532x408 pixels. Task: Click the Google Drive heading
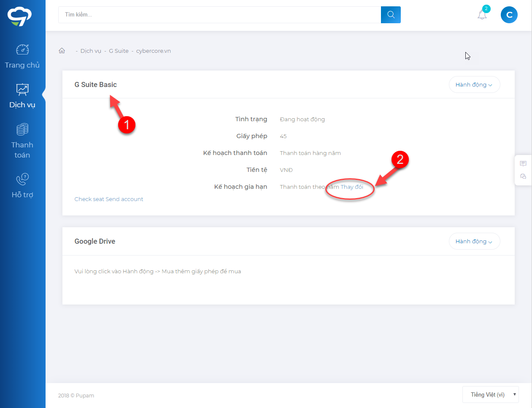(95, 241)
